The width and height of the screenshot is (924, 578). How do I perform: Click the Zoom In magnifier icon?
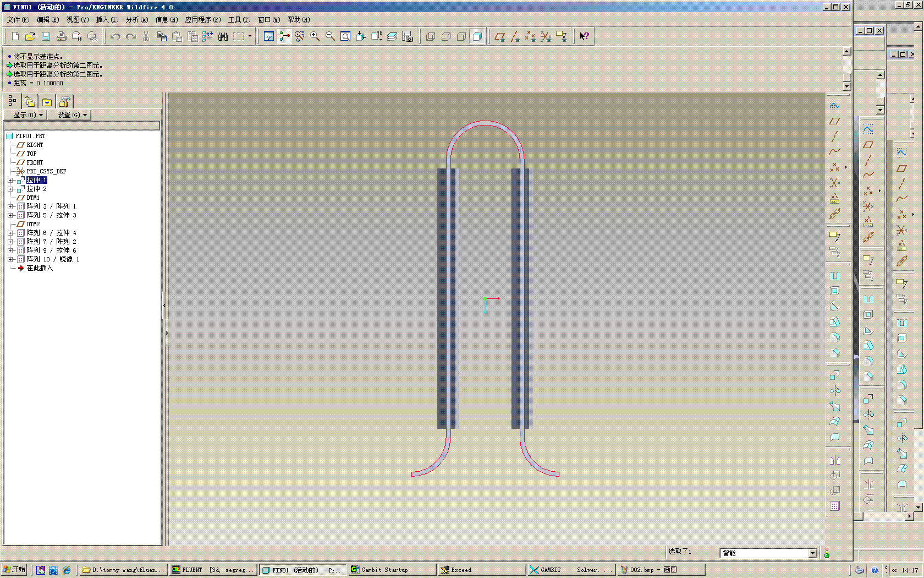[315, 36]
